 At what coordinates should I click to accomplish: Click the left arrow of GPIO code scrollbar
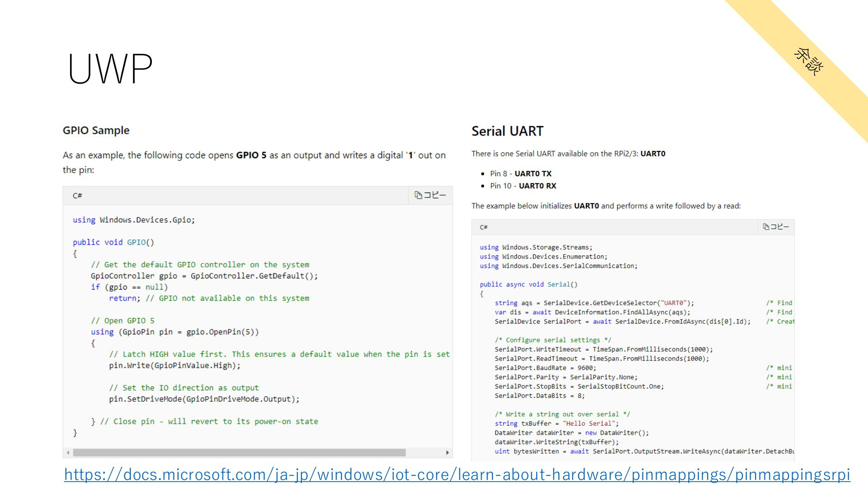pos(68,452)
